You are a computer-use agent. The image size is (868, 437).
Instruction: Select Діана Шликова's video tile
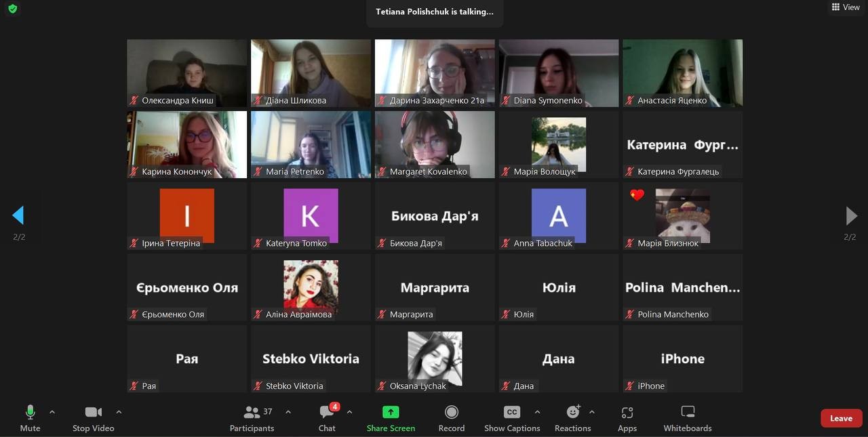tap(311, 71)
